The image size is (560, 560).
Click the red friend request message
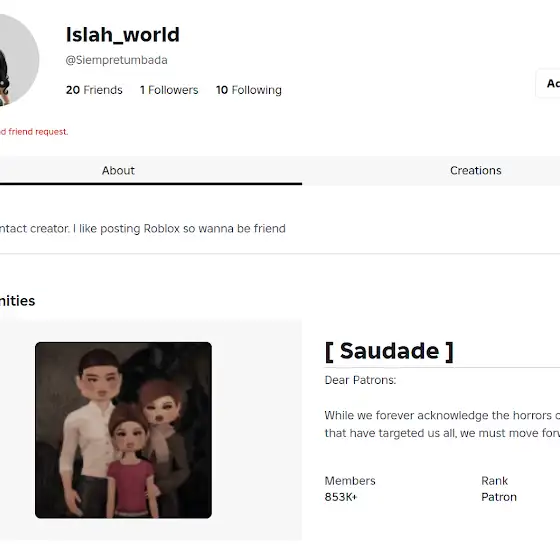(34, 132)
